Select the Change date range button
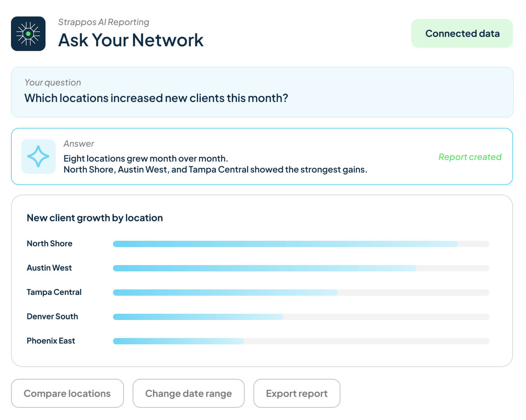The width and height of the screenshot is (526, 420). tap(189, 393)
